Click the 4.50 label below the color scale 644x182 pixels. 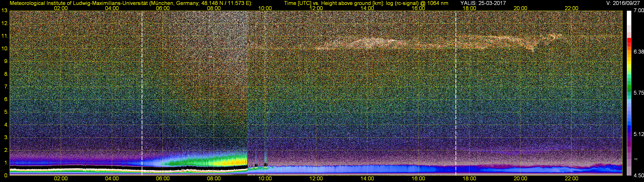pyautogui.click(x=639, y=176)
